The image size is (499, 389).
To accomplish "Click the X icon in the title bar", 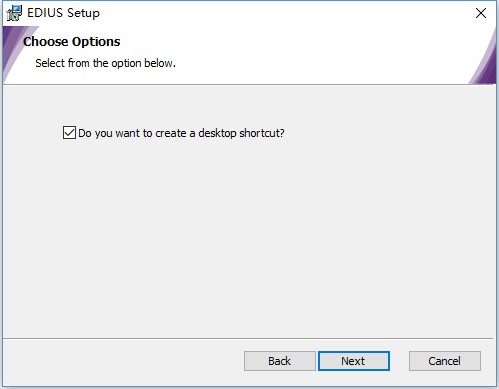I will coord(481,13).
